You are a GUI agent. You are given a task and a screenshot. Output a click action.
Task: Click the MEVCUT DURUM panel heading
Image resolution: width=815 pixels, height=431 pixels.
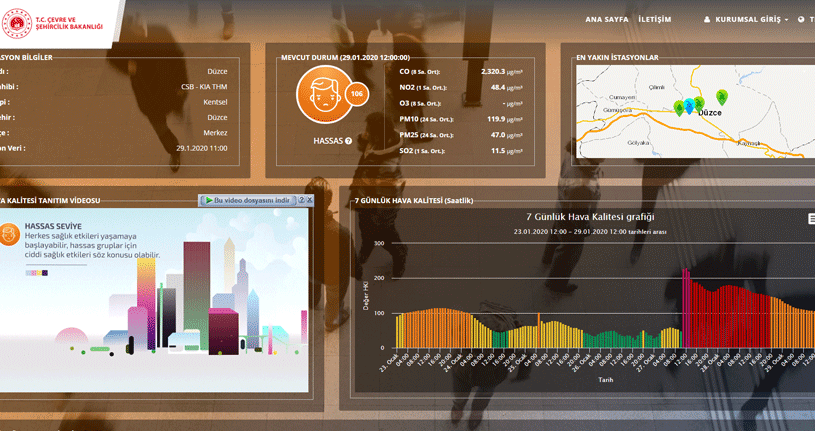click(346, 58)
